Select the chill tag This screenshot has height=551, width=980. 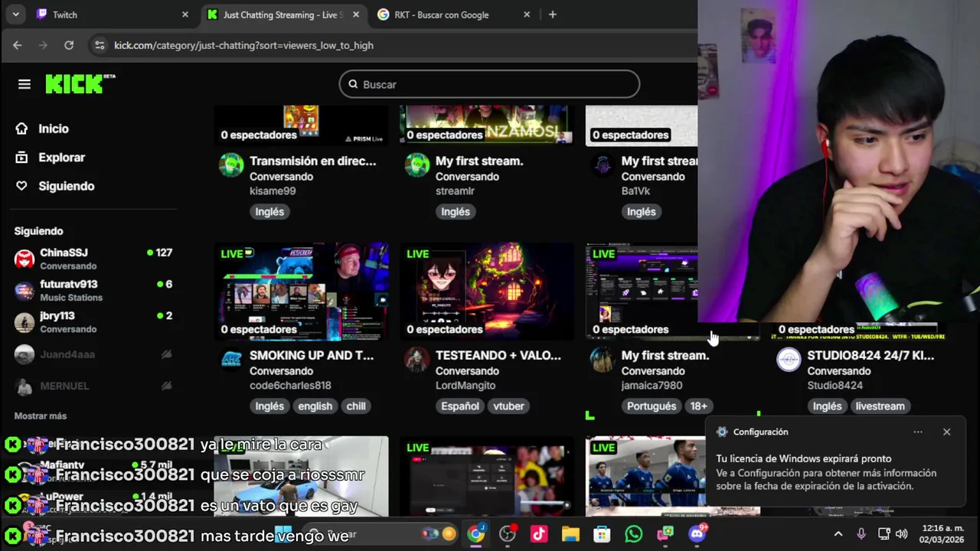tap(356, 406)
